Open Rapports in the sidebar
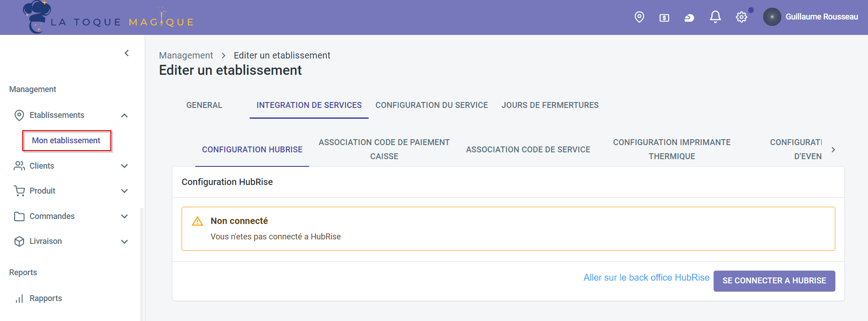 point(45,298)
